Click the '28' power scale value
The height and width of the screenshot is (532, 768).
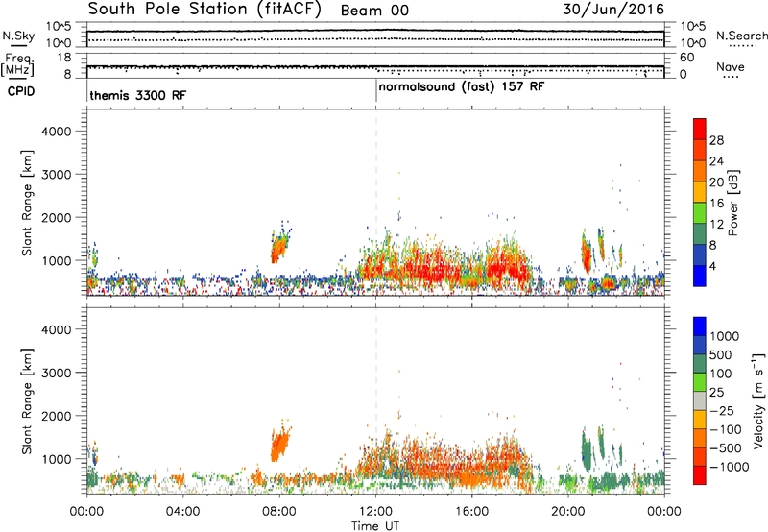click(716, 140)
